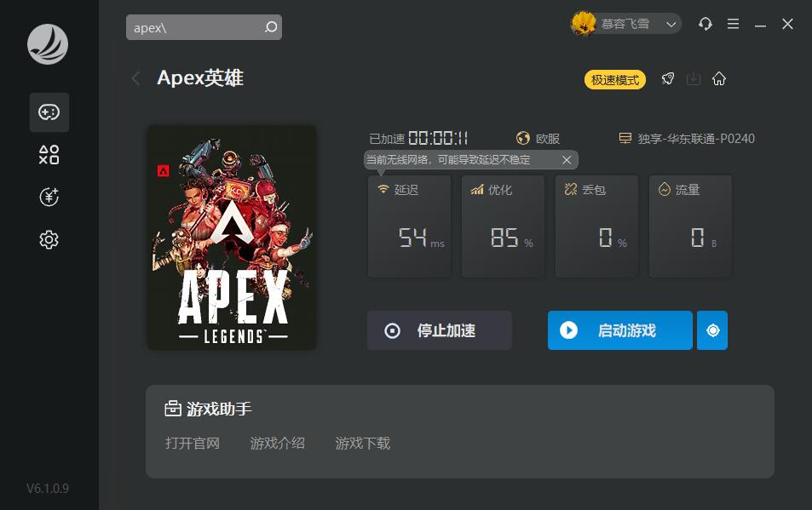812x510 pixels.
Task: Click the 启动游戏 launch game button
Action: point(620,330)
